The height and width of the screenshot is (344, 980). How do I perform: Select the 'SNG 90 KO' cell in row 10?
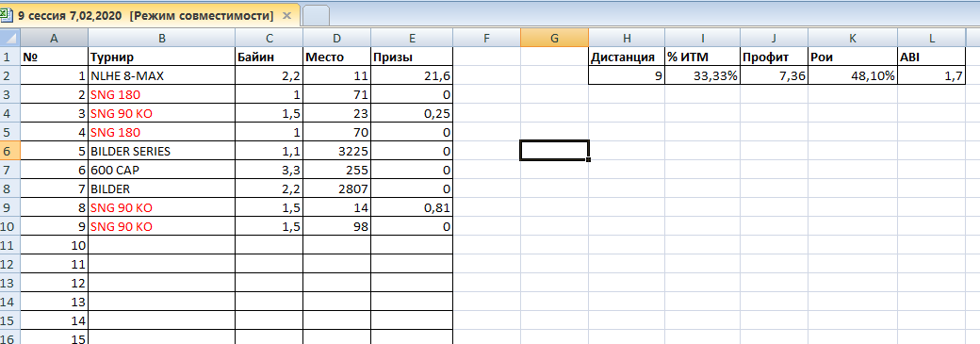pyautogui.click(x=162, y=226)
